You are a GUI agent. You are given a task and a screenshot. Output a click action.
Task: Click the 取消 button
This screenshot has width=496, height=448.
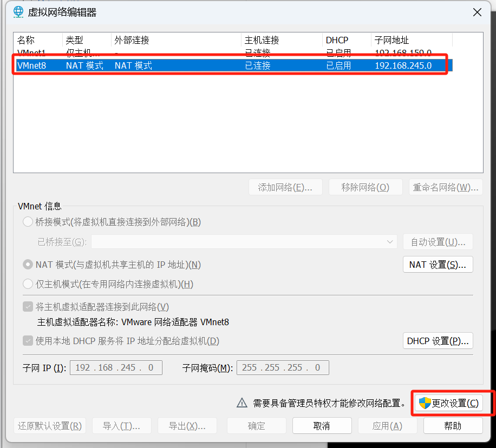tap(322, 426)
